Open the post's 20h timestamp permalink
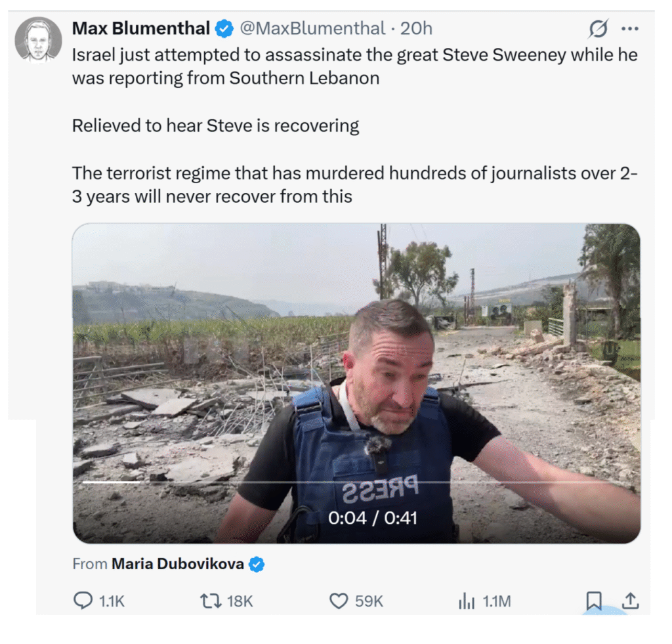672x644 pixels. coord(416,29)
